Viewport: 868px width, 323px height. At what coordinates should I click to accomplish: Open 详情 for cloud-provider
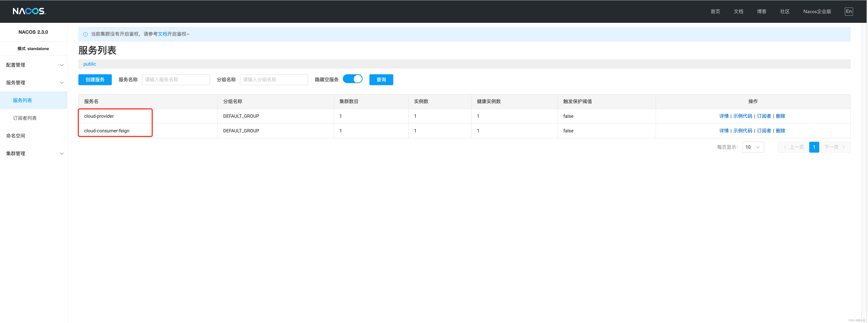[x=724, y=116]
